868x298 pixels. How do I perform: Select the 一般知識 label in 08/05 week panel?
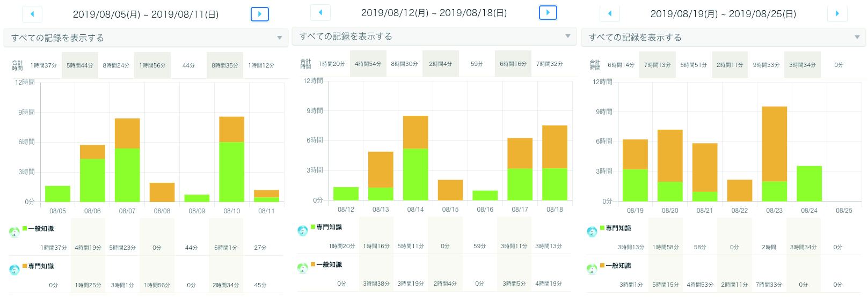coord(41,229)
